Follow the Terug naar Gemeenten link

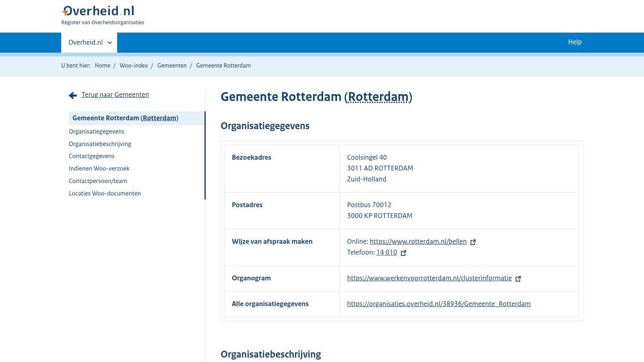(x=115, y=95)
